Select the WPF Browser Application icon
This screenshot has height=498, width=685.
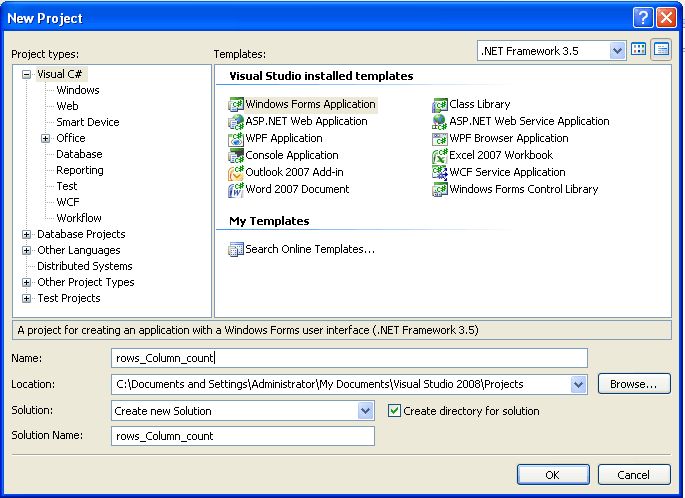[x=440, y=138]
